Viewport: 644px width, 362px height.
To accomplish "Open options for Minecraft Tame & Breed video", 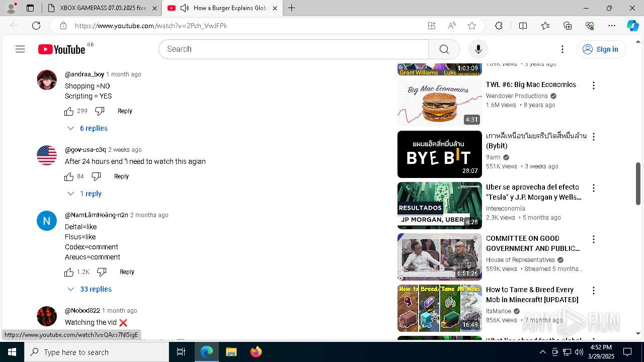I will [594, 291].
